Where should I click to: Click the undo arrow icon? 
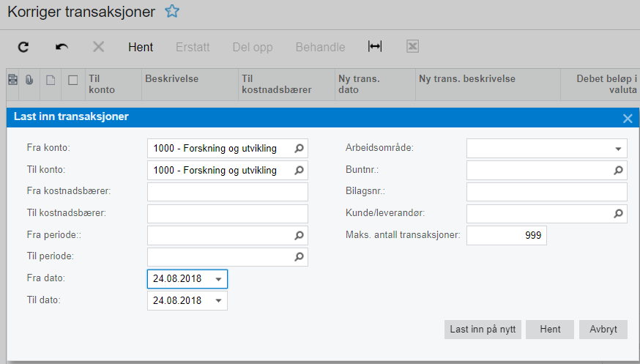coord(62,47)
